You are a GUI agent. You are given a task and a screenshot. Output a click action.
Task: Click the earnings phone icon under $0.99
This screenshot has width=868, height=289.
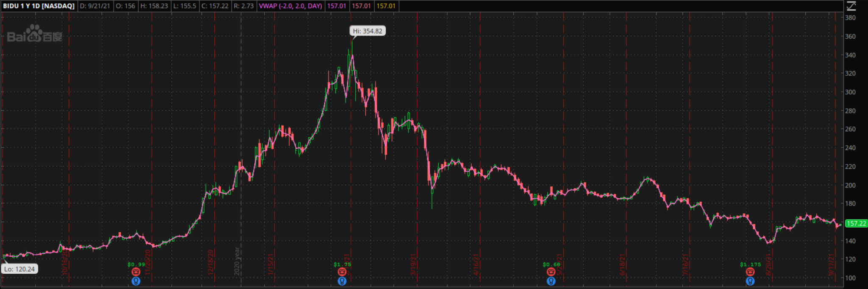(x=136, y=272)
